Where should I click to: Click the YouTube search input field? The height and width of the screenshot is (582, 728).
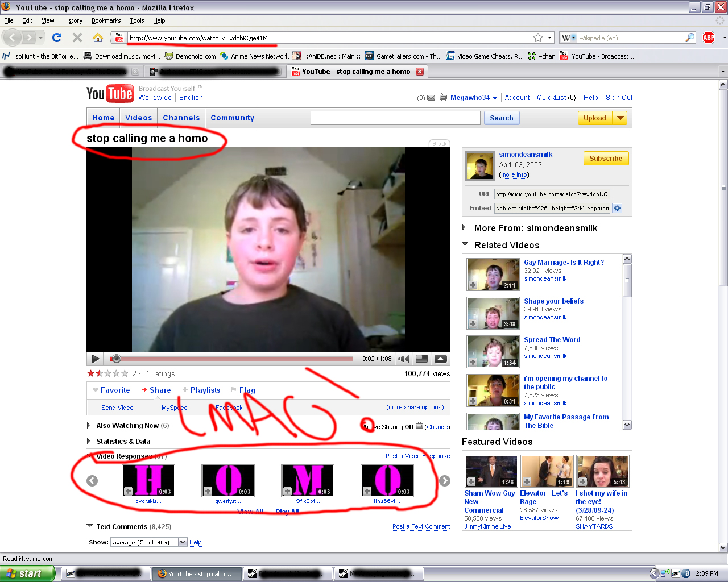[x=395, y=118]
